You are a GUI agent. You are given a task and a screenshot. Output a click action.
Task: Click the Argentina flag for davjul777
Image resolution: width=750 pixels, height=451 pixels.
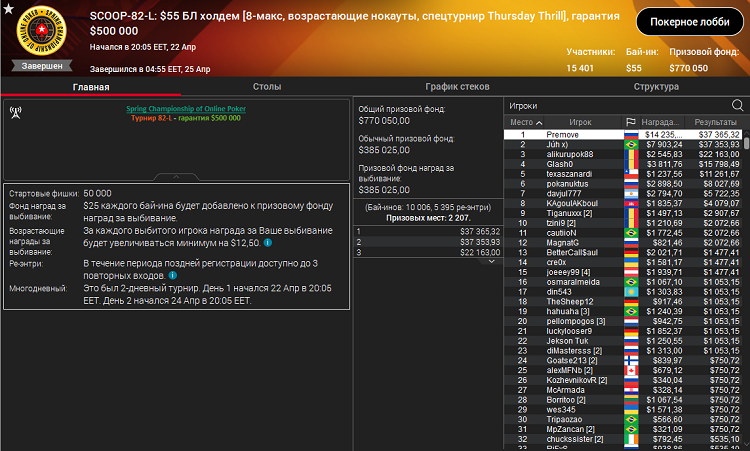click(x=631, y=194)
